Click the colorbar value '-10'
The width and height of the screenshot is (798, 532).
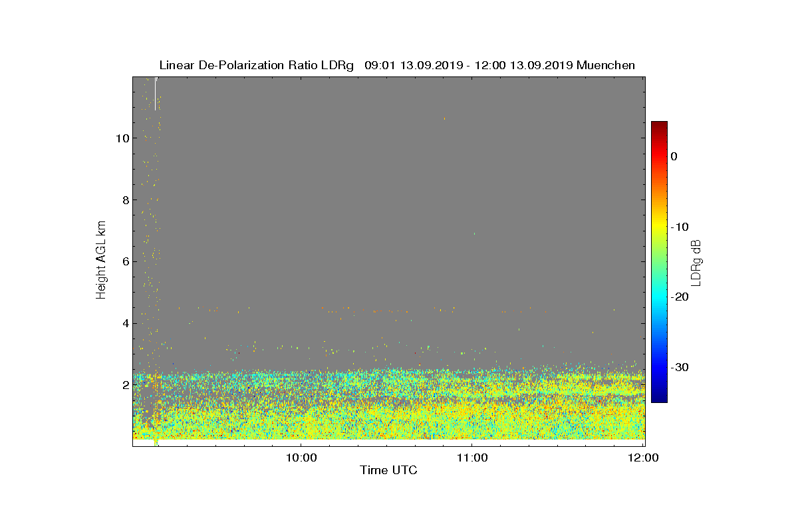pyautogui.click(x=679, y=227)
